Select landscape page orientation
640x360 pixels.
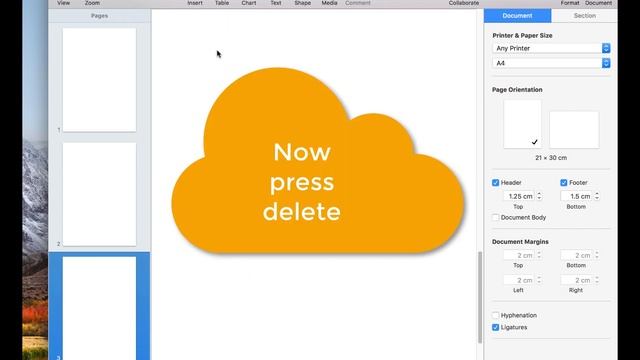point(574,130)
